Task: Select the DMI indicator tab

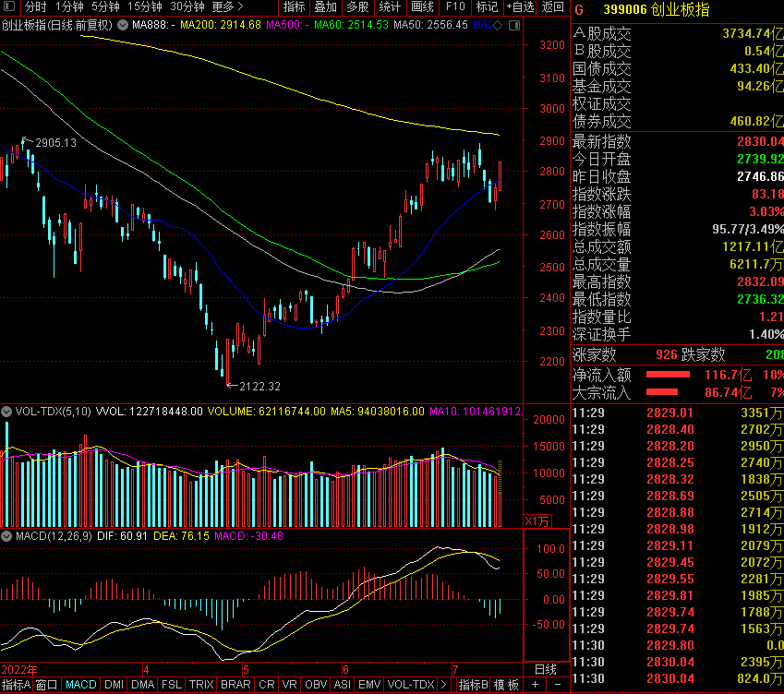Action: click(114, 685)
